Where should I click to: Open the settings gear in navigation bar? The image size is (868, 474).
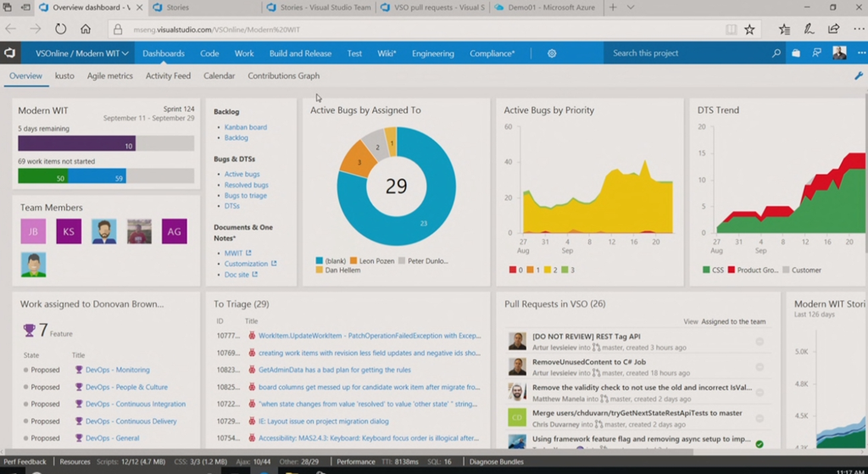(x=552, y=53)
